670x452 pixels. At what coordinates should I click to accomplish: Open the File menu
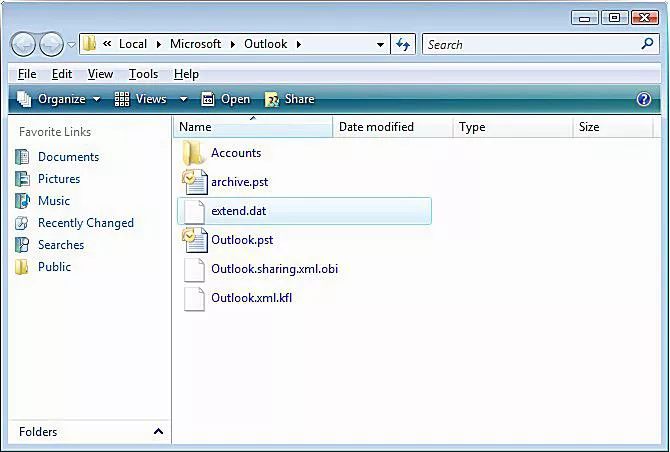pos(27,74)
